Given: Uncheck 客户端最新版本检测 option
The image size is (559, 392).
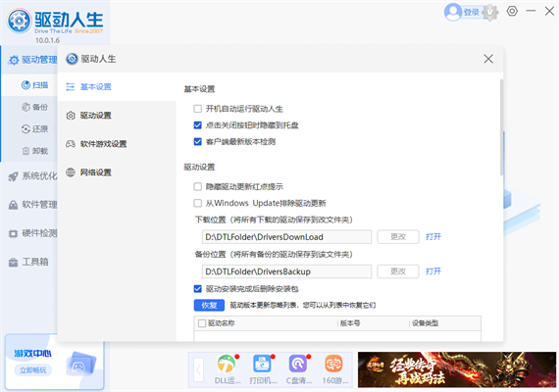Looking at the screenshot, I should (197, 142).
